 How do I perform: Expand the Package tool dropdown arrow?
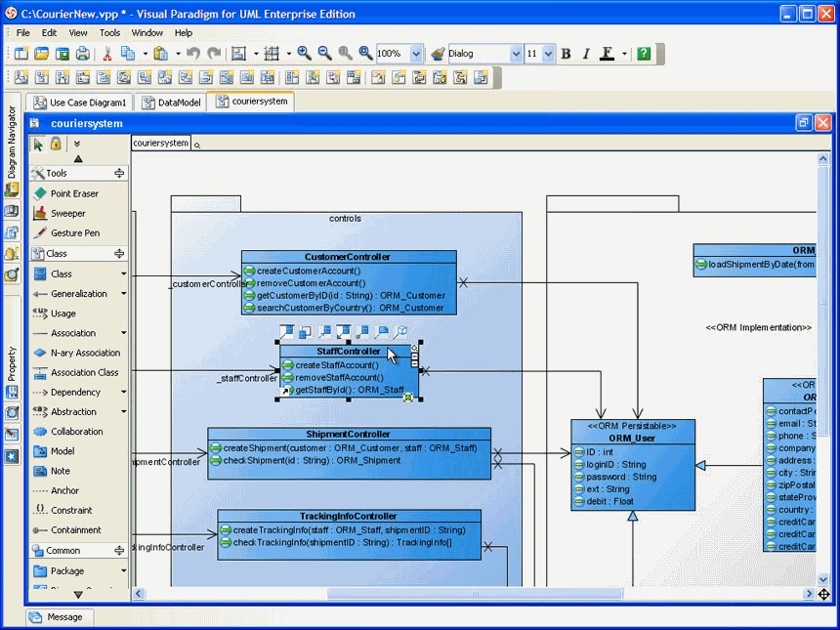pos(124,570)
